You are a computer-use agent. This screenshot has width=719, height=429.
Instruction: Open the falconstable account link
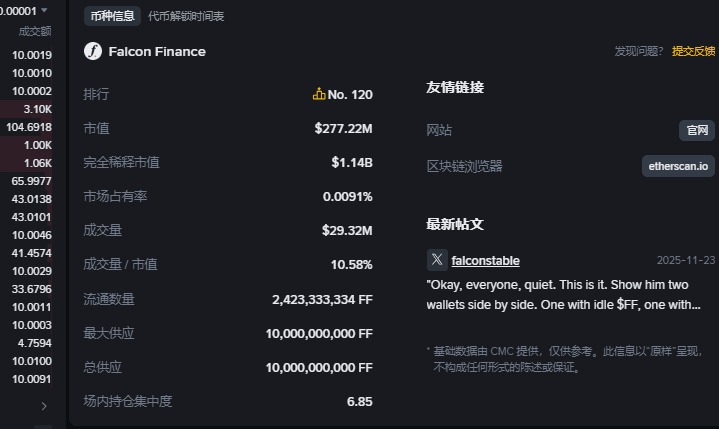pos(485,261)
